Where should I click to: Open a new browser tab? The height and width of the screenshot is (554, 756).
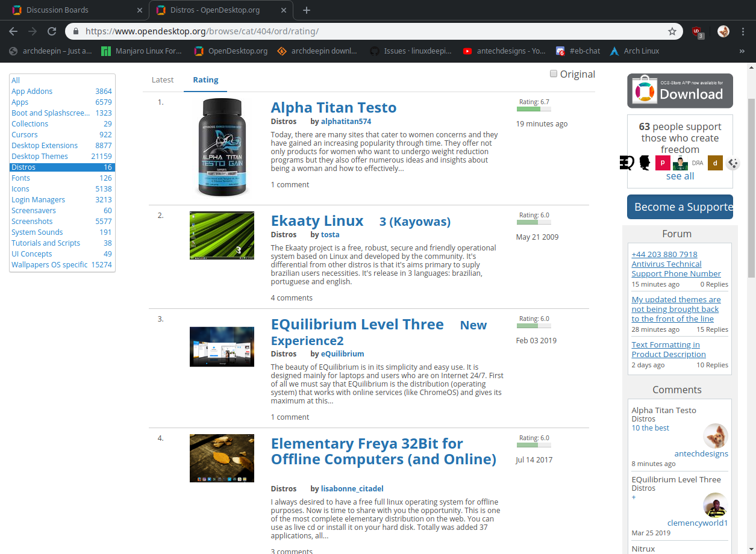307,10
